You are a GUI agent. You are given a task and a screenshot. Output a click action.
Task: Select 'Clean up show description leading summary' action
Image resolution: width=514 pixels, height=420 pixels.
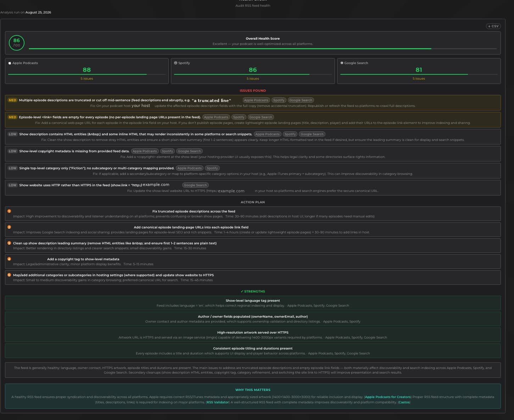pos(115,243)
